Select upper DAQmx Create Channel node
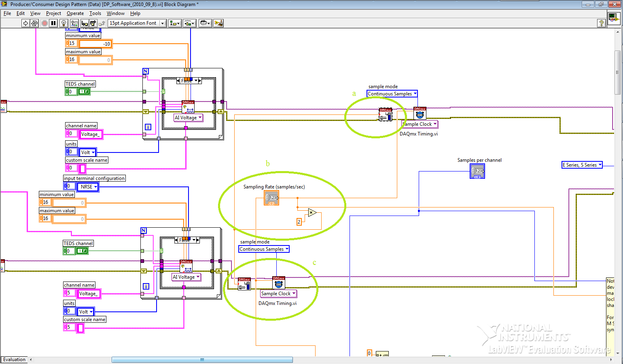The width and height of the screenshot is (623, 364). click(188, 107)
